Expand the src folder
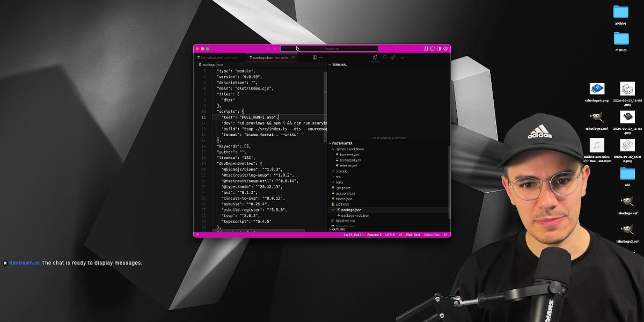The width and height of the screenshot is (644, 322). [x=337, y=177]
